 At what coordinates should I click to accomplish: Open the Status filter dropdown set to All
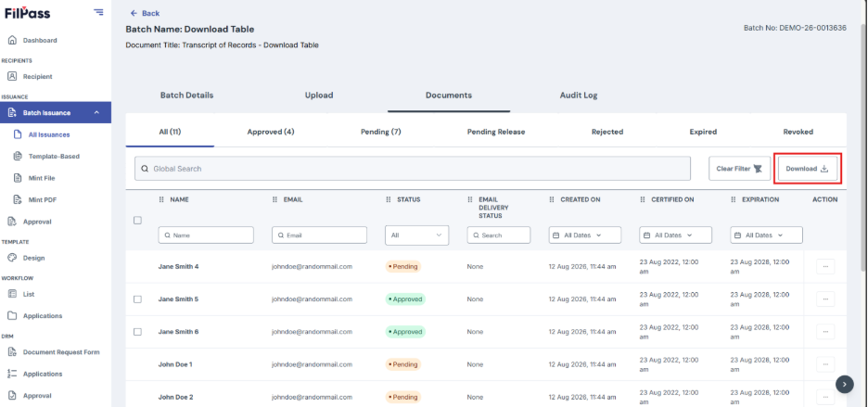[416, 235]
